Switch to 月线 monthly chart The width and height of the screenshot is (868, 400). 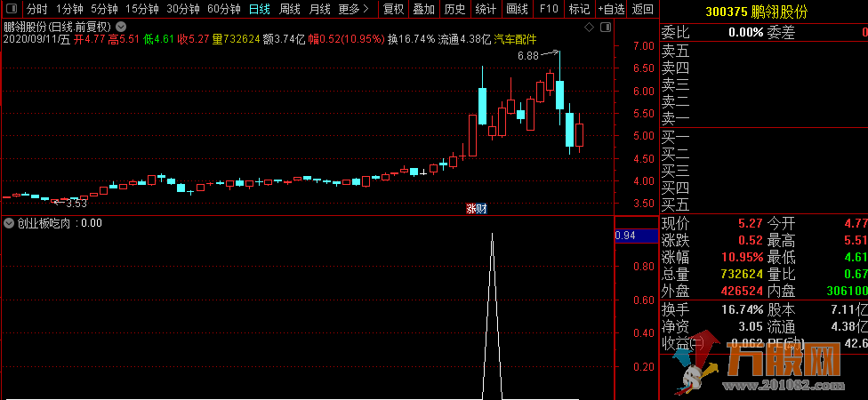319,9
